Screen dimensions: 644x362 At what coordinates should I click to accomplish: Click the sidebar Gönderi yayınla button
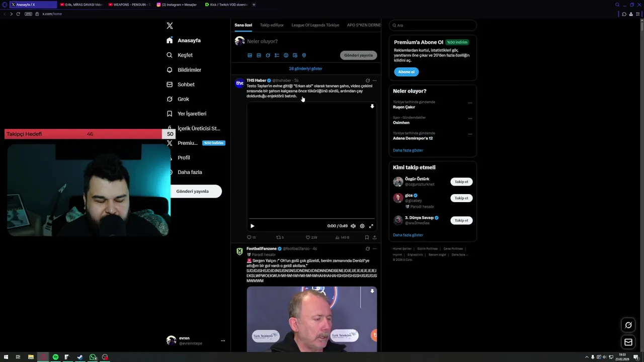(x=196, y=191)
